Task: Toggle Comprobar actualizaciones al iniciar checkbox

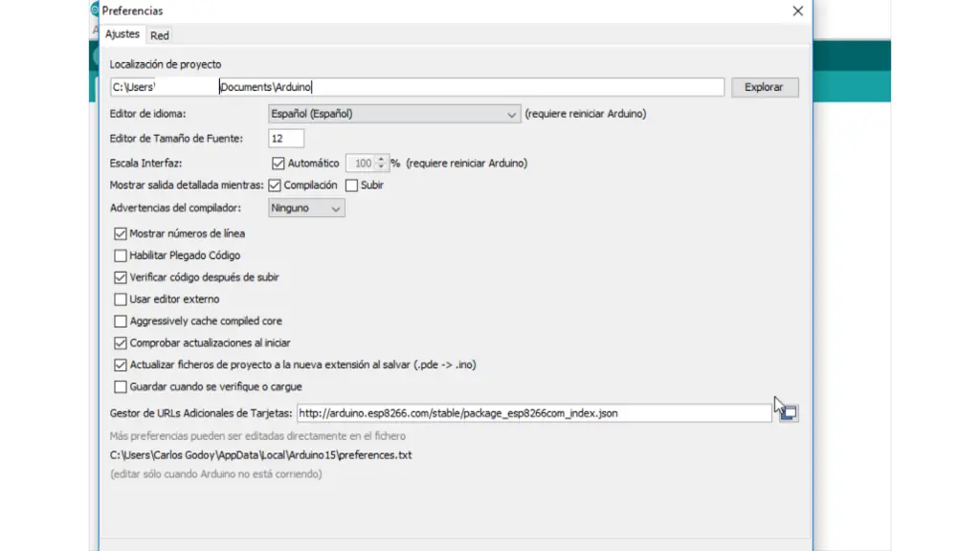Action: pos(120,343)
